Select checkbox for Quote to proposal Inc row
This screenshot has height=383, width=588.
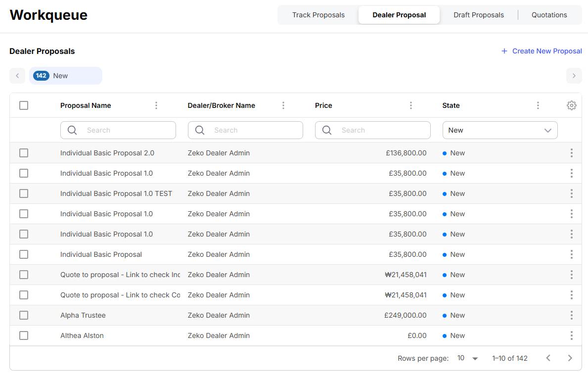(24, 274)
